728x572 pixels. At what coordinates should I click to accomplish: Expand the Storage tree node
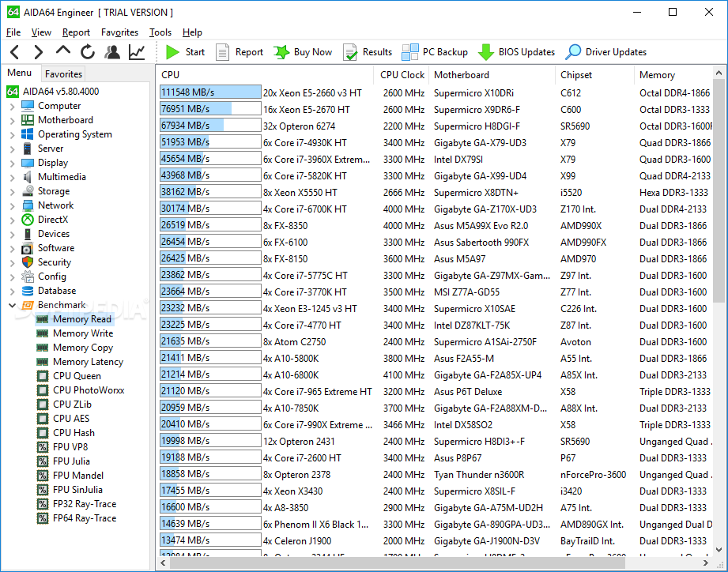click(x=13, y=192)
